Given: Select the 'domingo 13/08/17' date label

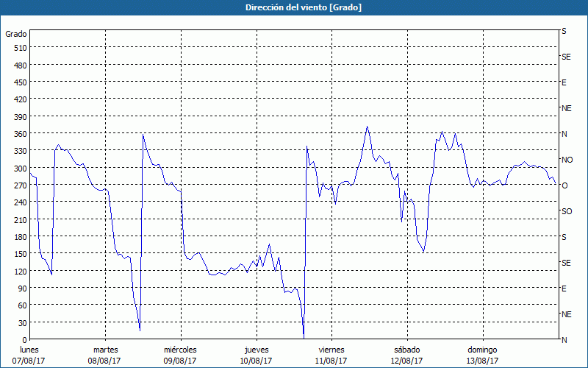Looking at the screenshot, I should pos(481,355).
